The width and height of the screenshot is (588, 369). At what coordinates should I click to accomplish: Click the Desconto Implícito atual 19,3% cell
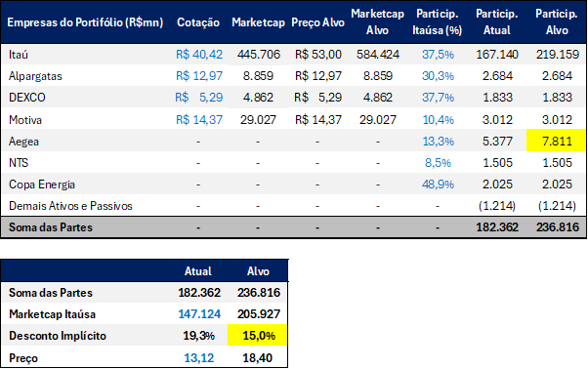tap(199, 335)
